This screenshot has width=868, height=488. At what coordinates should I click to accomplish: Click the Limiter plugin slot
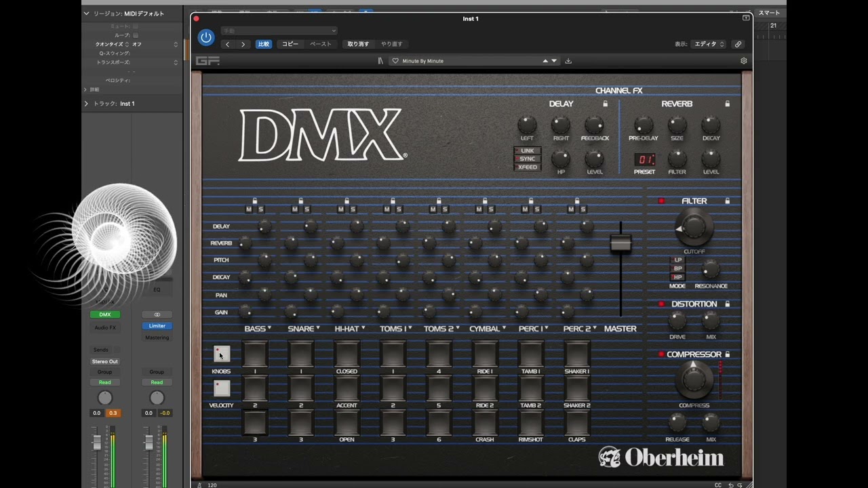(157, 326)
